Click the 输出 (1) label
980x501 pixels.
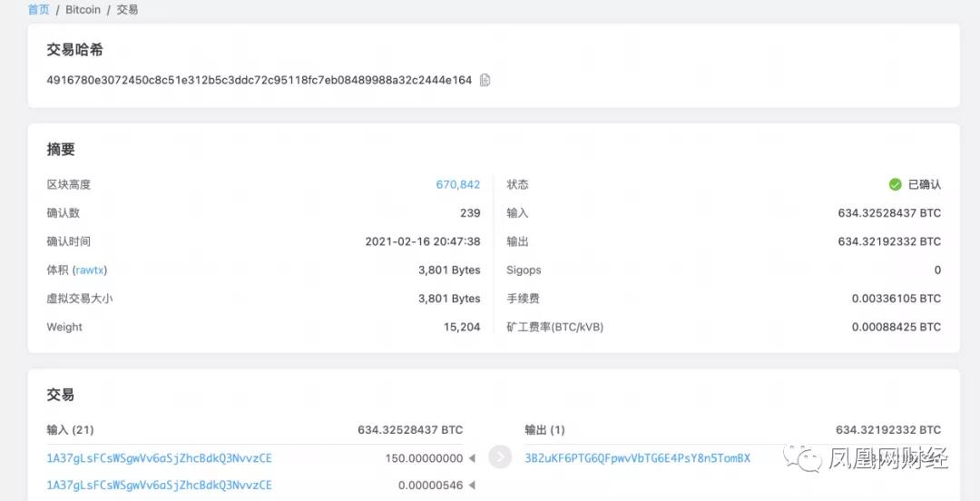[545, 429]
